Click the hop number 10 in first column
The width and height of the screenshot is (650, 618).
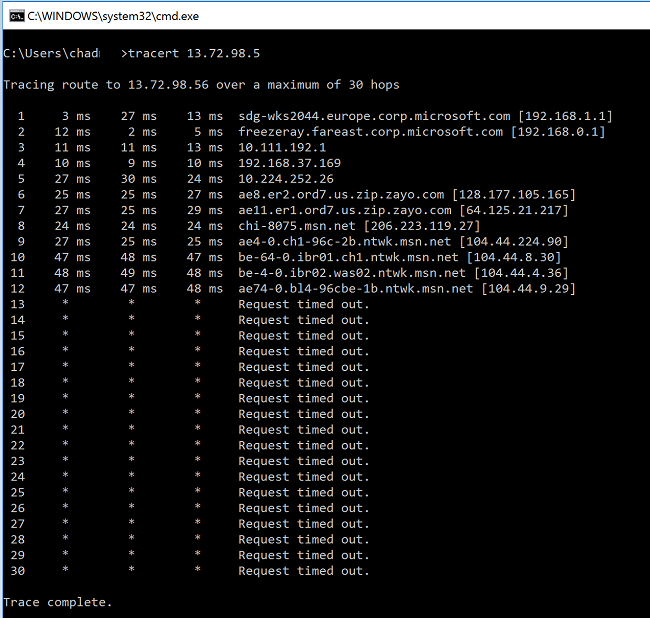pyautogui.click(x=18, y=257)
